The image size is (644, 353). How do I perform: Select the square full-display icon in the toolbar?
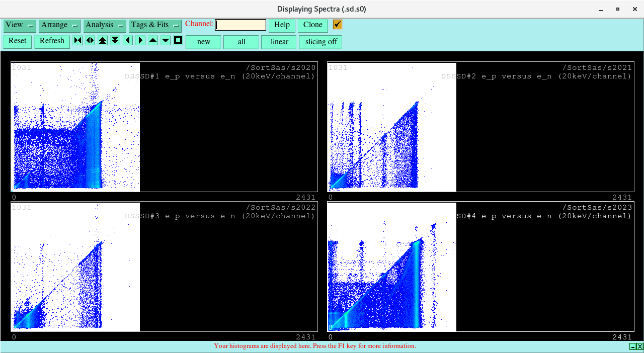[178, 40]
